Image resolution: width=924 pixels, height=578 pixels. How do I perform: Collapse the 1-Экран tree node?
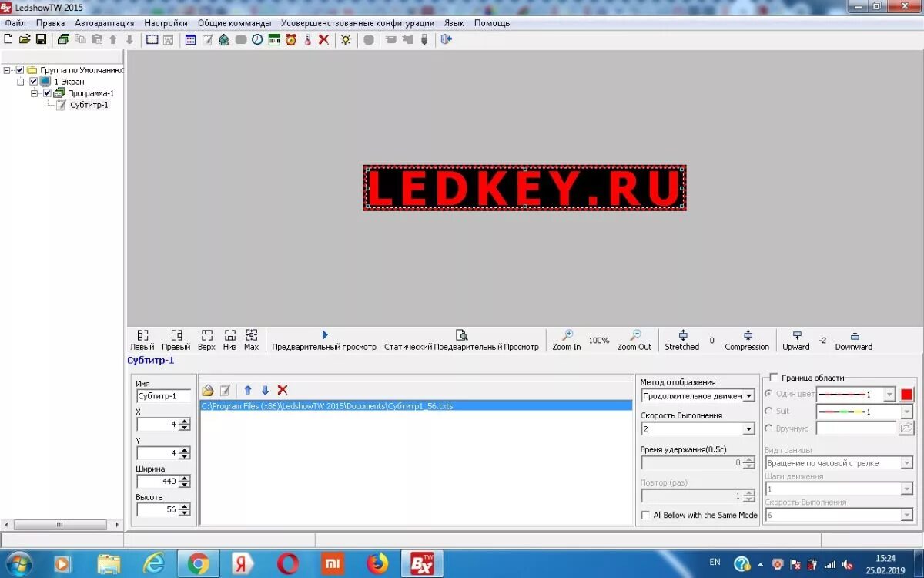point(21,81)
